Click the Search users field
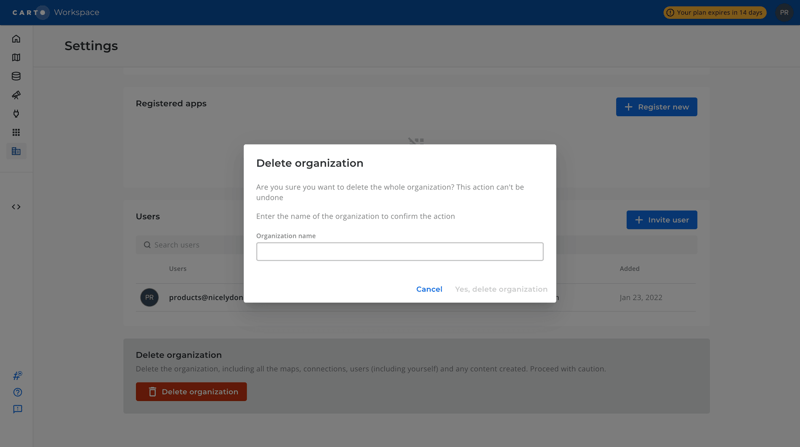Image resolution: width=800 pixels, height=447 pixels. (x=190, y=245)
